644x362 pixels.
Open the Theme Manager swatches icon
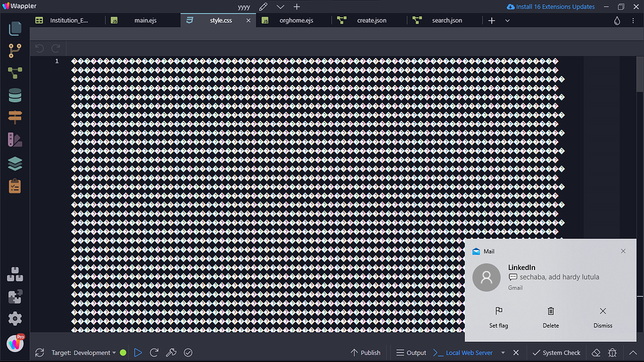pyautogui.click(x=15, y=140)
